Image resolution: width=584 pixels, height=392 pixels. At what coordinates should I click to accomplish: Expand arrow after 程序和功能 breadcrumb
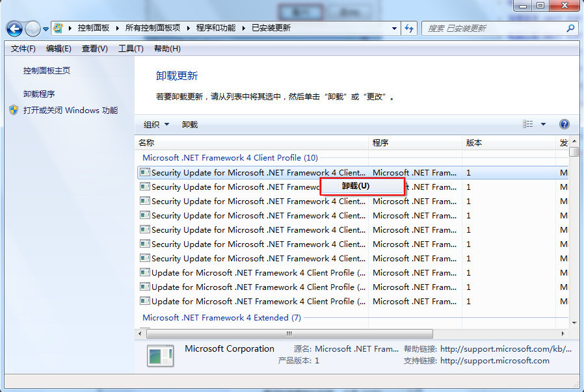244,29
